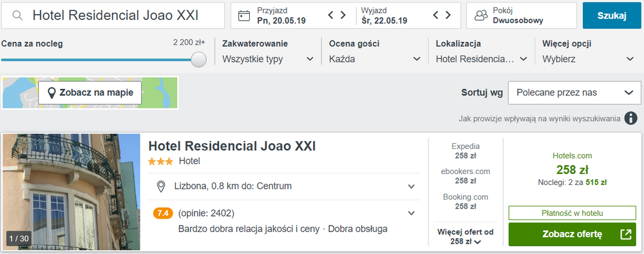Click the external link icon on Zobacz ofertę
The image size is (644, 254).
click(625, 234)
